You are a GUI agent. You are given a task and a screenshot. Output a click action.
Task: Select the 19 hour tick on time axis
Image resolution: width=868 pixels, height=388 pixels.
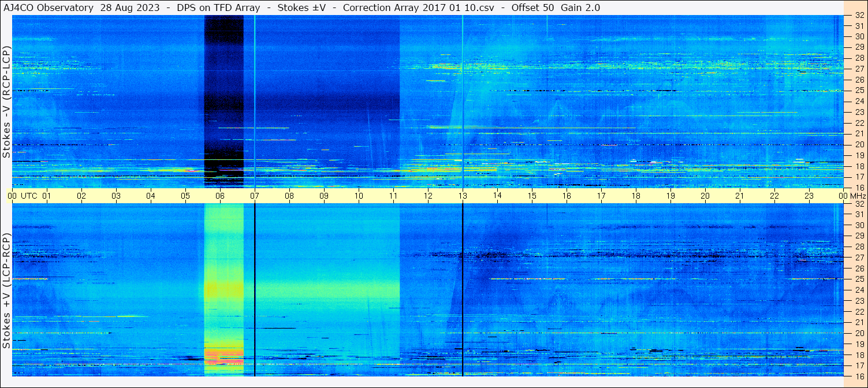(x=670, y=196)
